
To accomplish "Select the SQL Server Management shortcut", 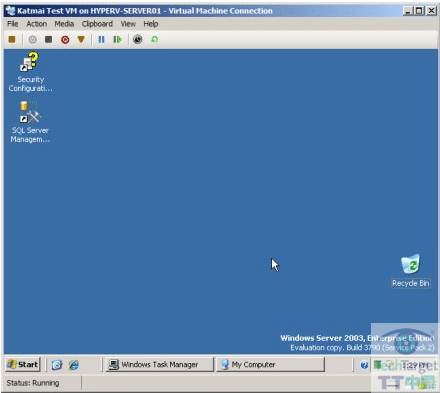I will pyautogui.click(x=30, y=122).
